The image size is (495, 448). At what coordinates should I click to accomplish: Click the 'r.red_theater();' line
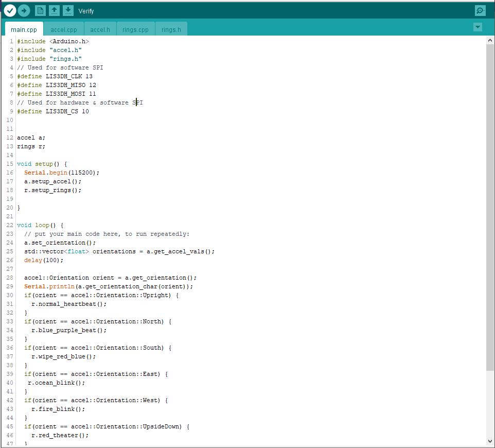point(60,435)
